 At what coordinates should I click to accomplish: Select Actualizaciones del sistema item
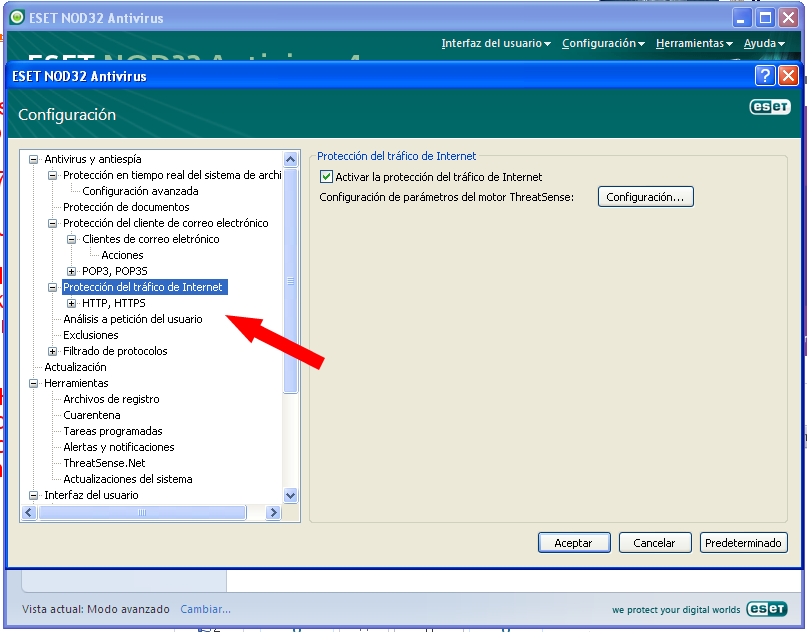[128, 479]
